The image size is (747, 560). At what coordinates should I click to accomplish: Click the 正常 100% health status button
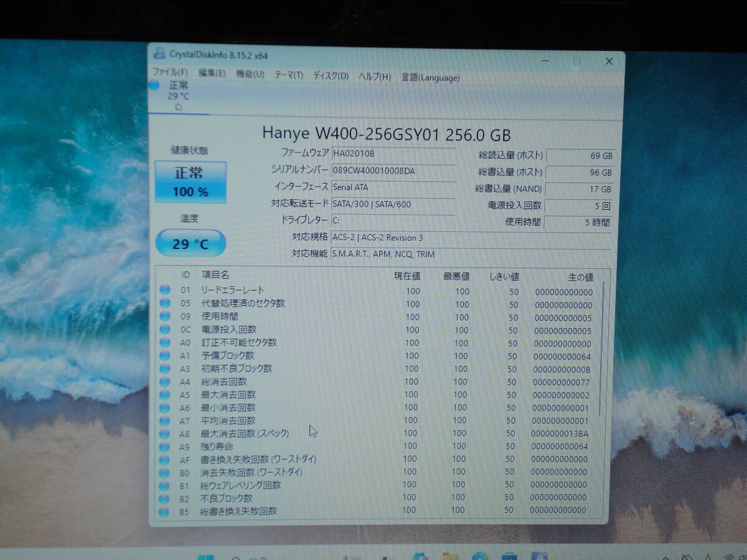[x=190, y=180]
